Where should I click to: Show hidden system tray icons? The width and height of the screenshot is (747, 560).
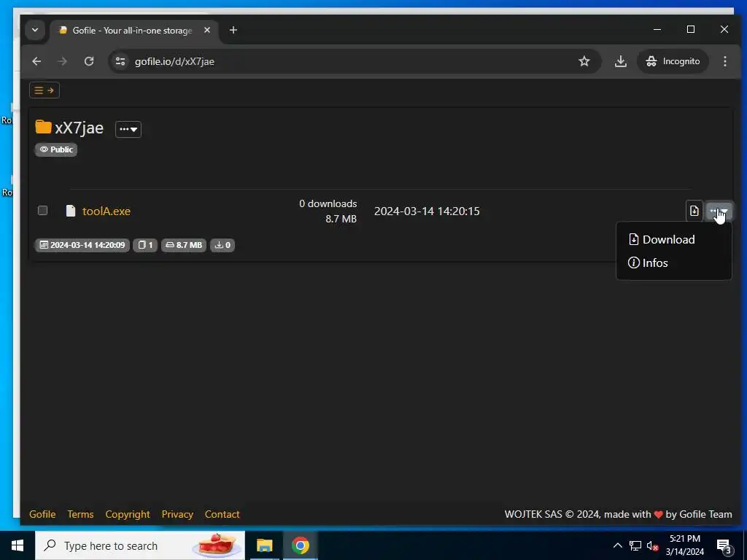click(617, 545)
